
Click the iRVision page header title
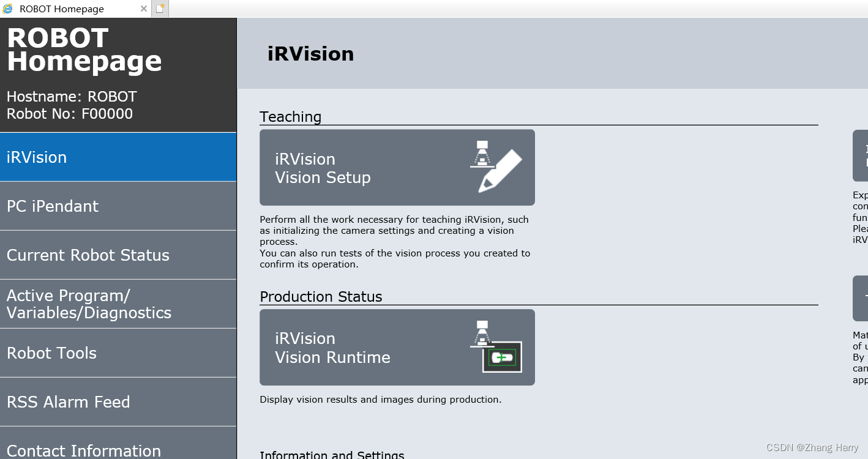coord(311,54)
